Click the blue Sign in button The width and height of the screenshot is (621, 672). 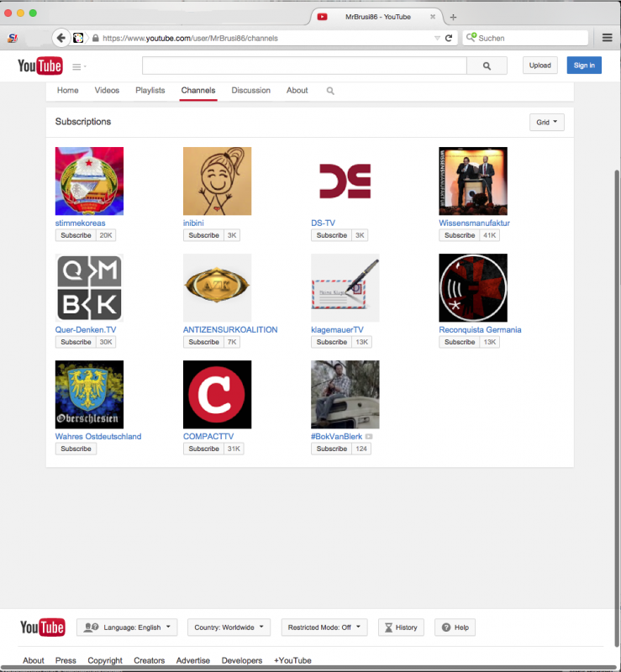[583, 66]
